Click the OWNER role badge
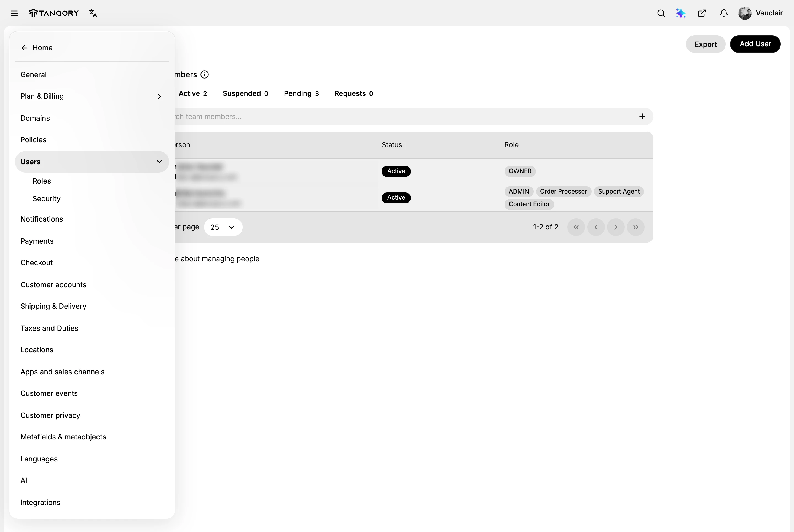 pyautogui.click(x=520, y=171)
